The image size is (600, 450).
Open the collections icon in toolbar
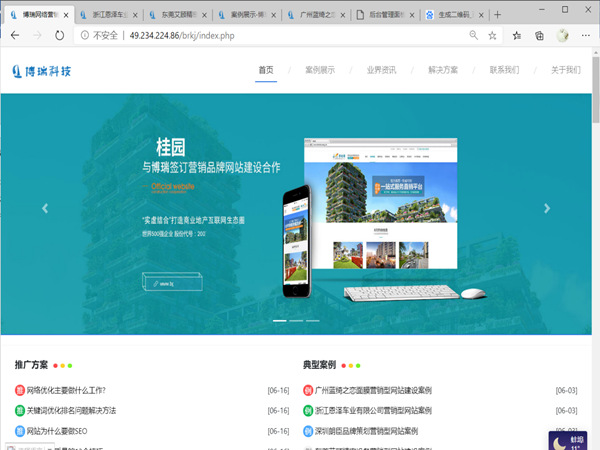pyautogui.click(x=539, y=34)
